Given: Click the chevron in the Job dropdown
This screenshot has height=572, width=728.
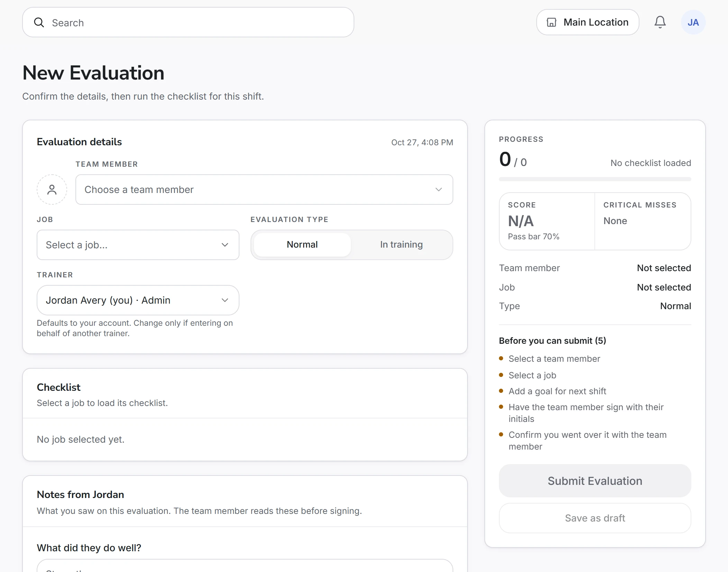Looking at the screenshot, I should pyautogui.click(x=225, y=245).
